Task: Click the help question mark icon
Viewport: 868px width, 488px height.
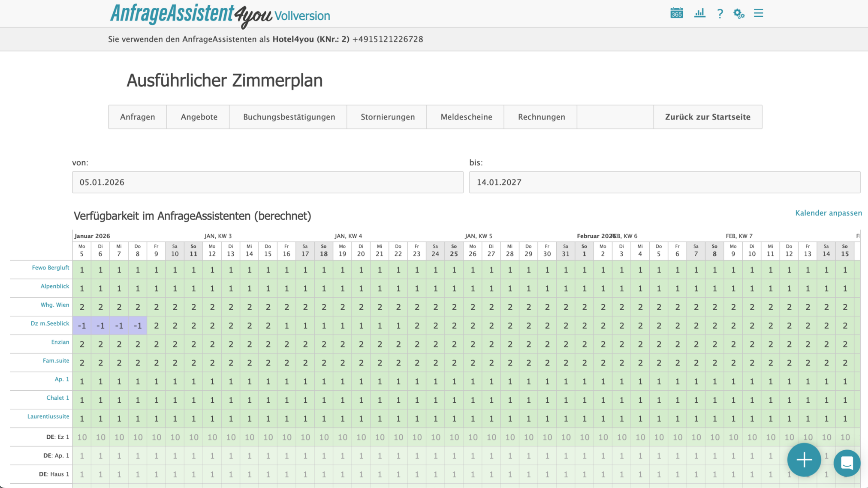Action: pos(720,14)
